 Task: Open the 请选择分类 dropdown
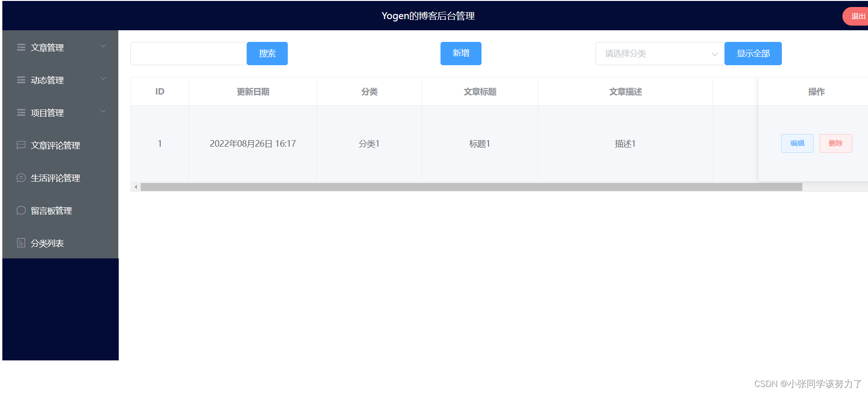click(659, 54)
